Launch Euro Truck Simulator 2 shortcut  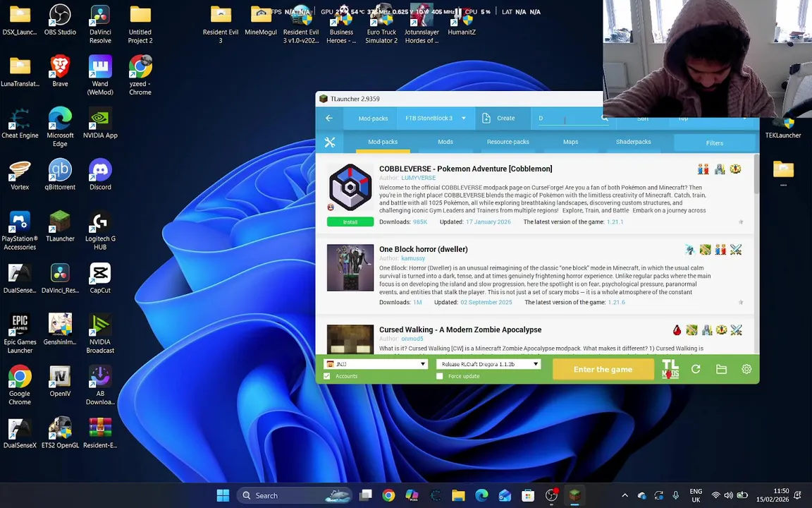coord(381,24)
